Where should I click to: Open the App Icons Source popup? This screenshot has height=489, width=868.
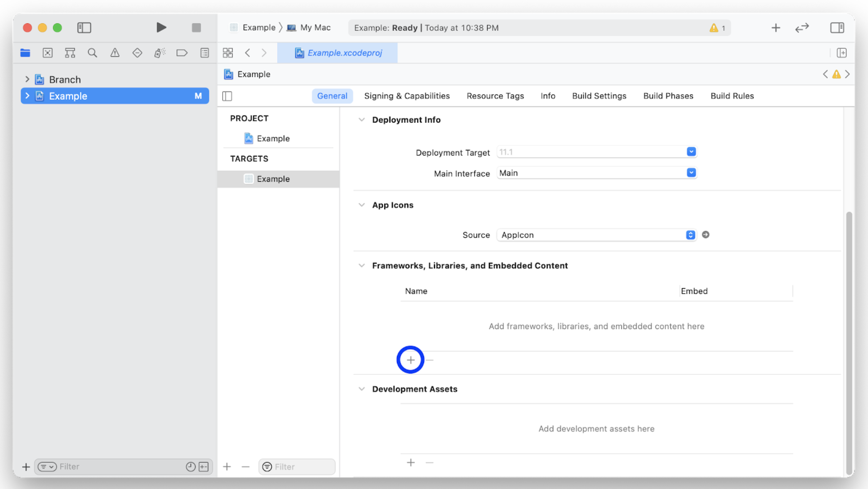[596, 235]
